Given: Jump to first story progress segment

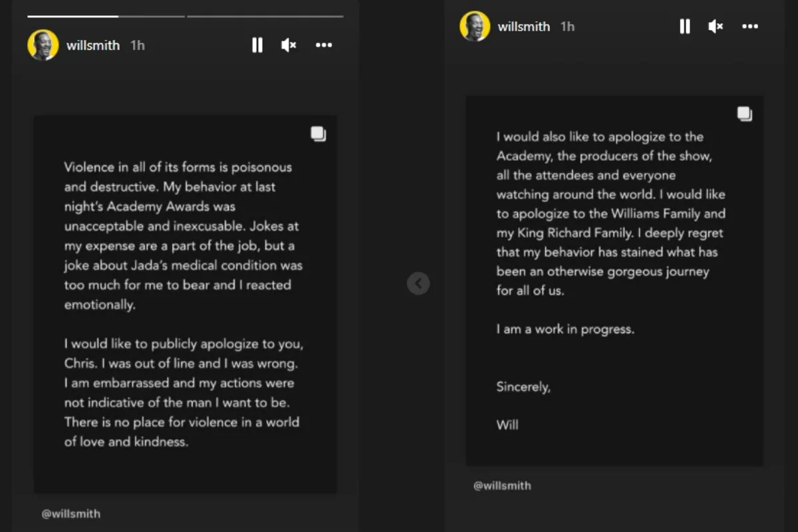Looking at the screenshot, I should pyautogui.click(x=106, y=16).
